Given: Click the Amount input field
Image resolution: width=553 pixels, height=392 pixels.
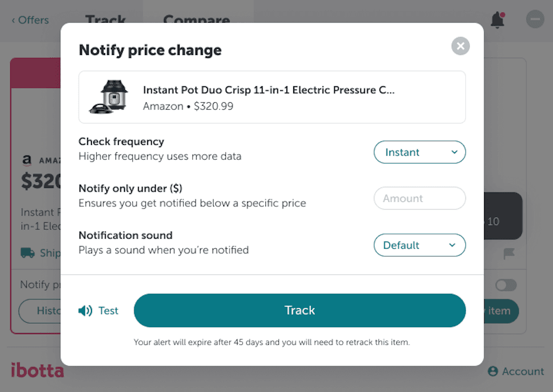Looking at the screenshot, I should click(x=419, y=199).
